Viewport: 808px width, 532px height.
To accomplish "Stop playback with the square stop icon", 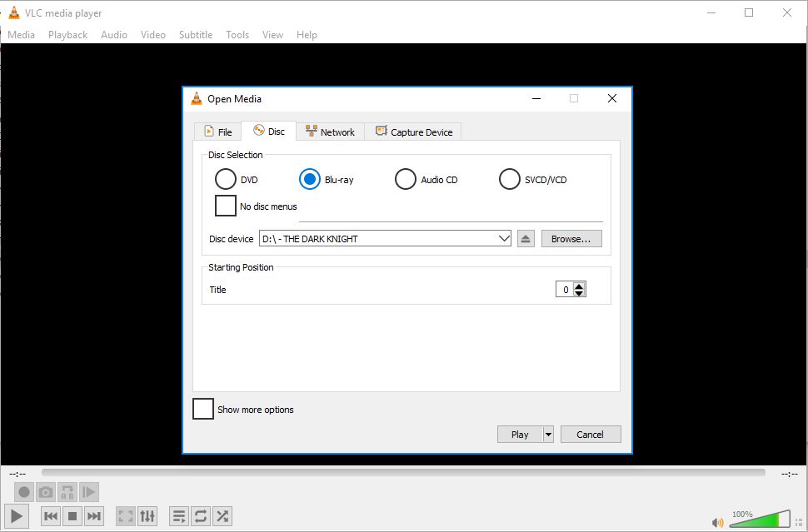I will (72, 516).
